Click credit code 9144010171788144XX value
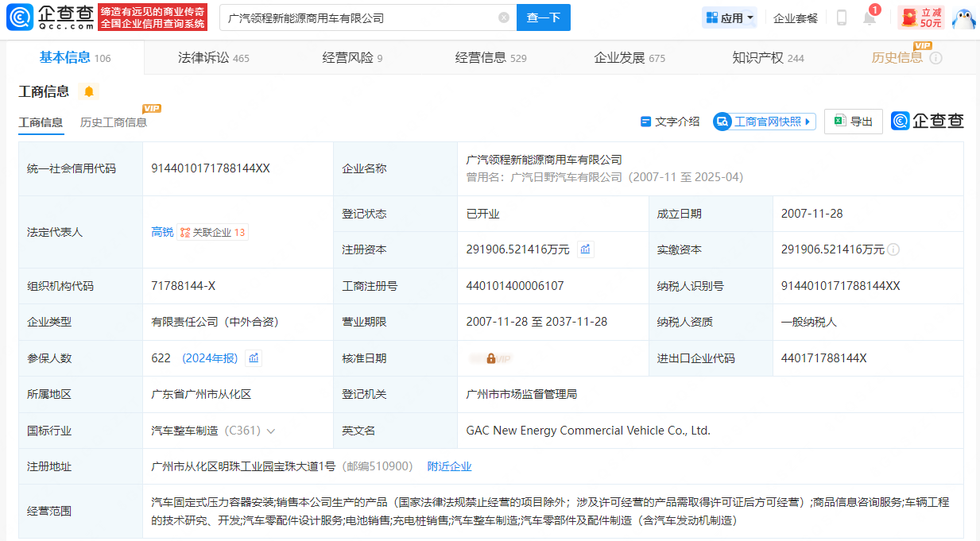 211,168
